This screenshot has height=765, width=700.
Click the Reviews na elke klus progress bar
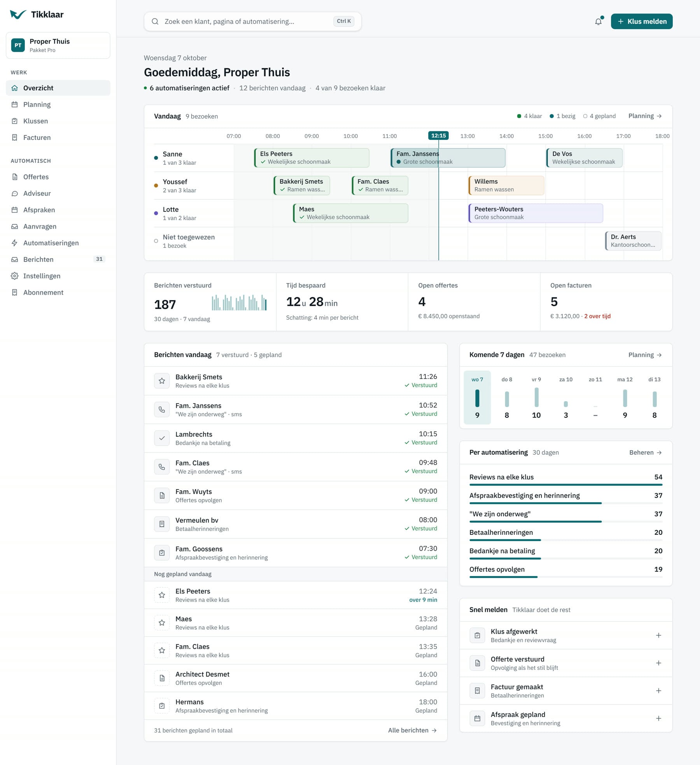click(566, 485)
